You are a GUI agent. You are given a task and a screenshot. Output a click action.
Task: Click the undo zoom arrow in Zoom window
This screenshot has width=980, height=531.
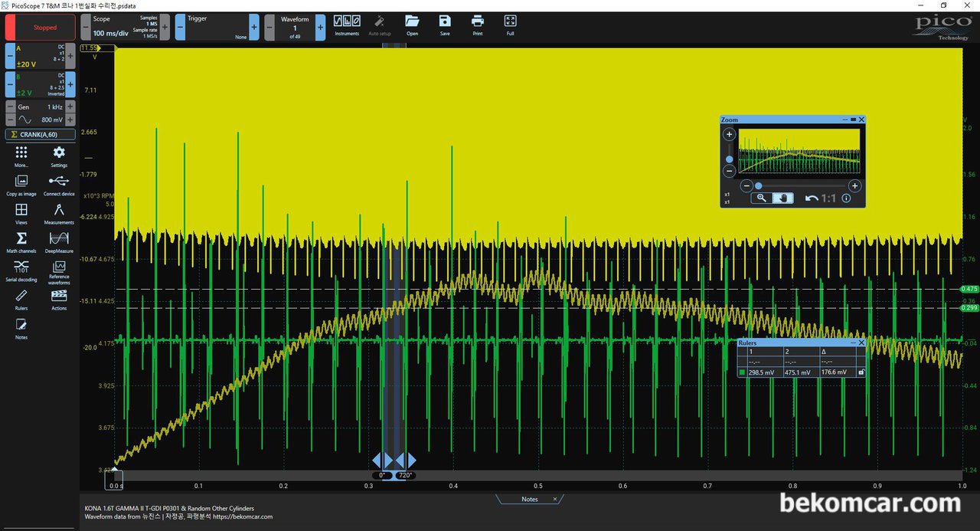pyautogui.click(x=812, y=198)
